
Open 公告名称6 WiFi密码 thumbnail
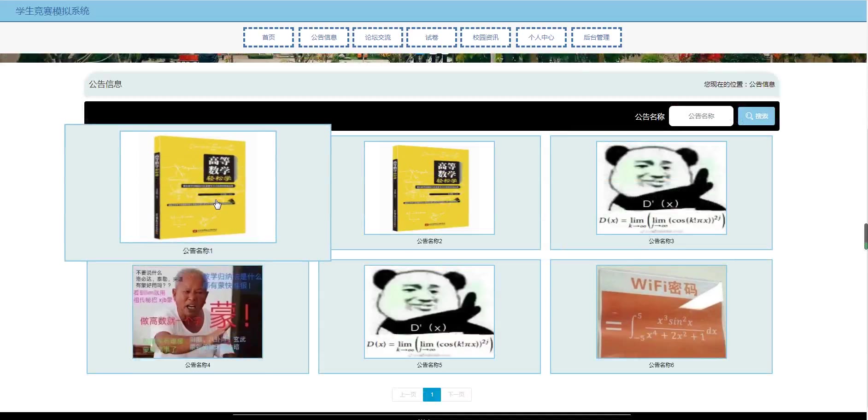662,312
